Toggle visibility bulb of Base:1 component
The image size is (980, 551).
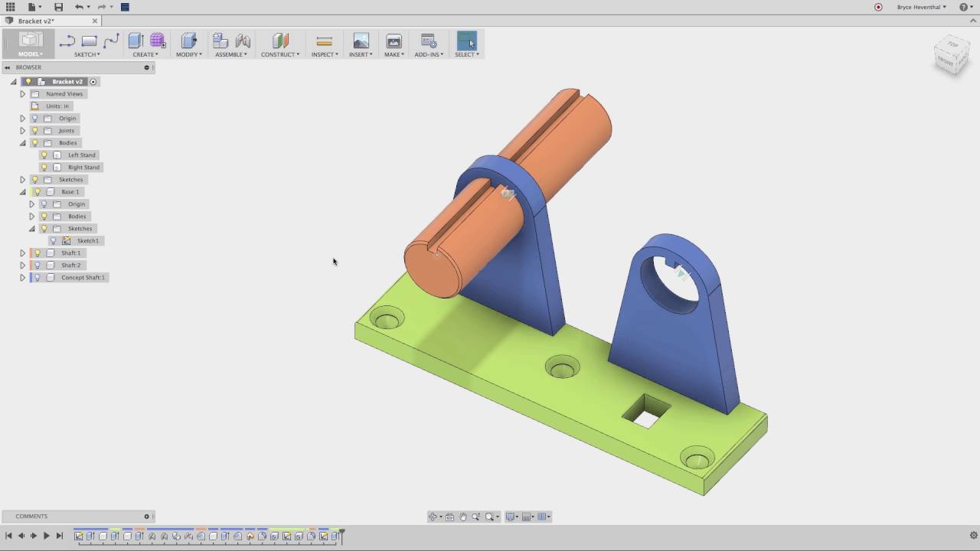pos(38,191)
